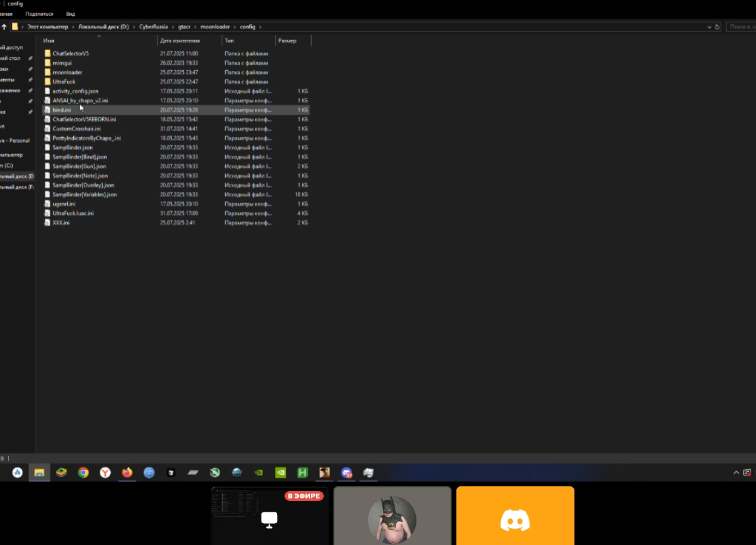Click the mimgui folder icon
Screen dimensions: 756x545
click(x=47, y=63)
